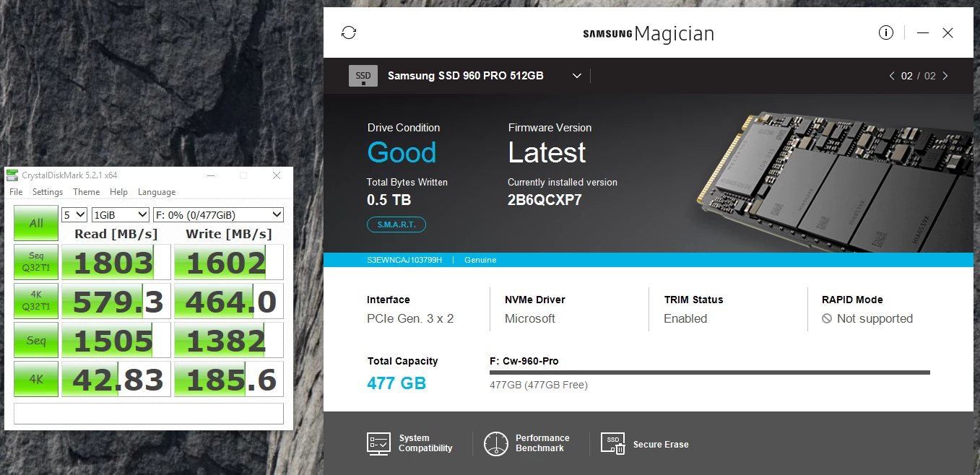The height and width of the screenshot is (475, 980).
Task: Close the Samsung Magician window
Action: click(948, 32)
